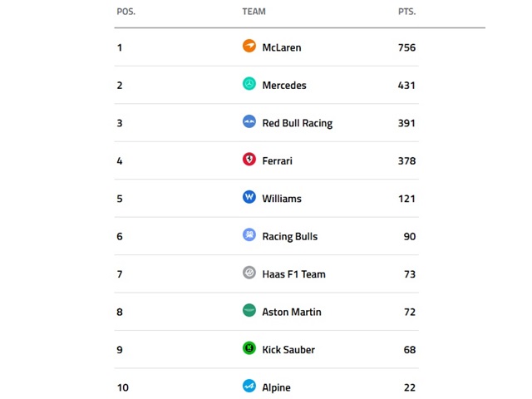Click the Williams W logo icon

click(249, 198)
